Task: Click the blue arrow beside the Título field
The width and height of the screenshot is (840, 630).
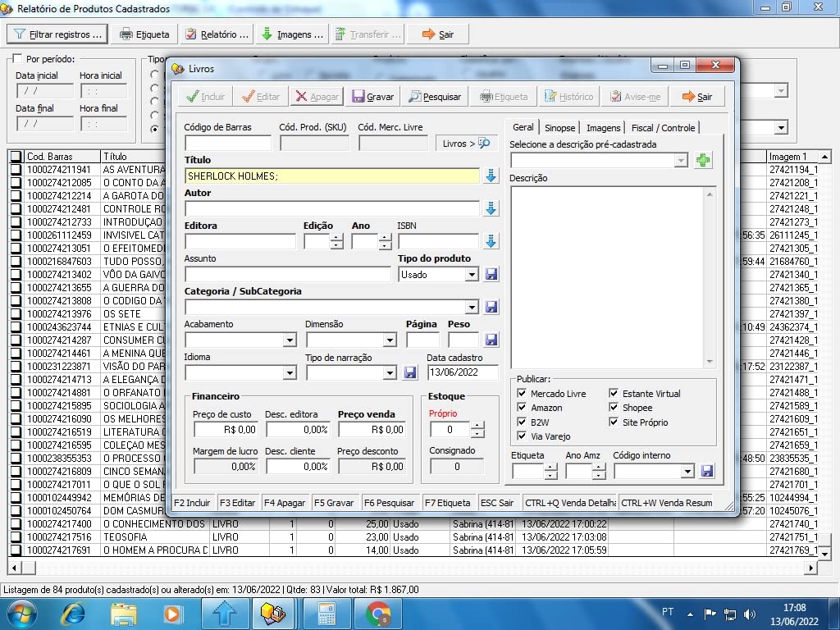Action: tap(491, 176)
